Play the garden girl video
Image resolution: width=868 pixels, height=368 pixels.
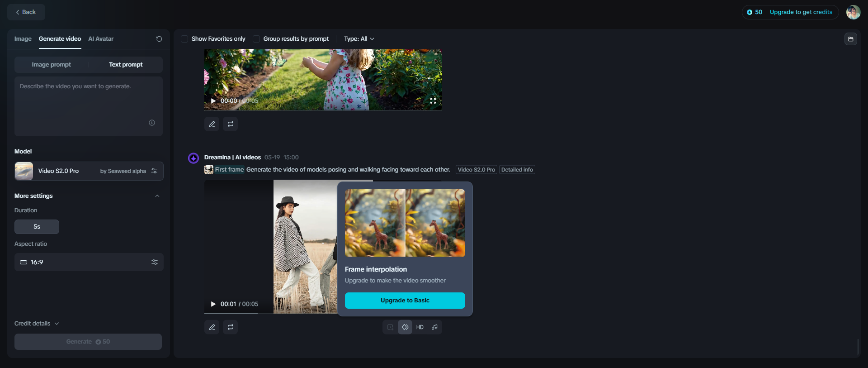(x=213, y=101)
